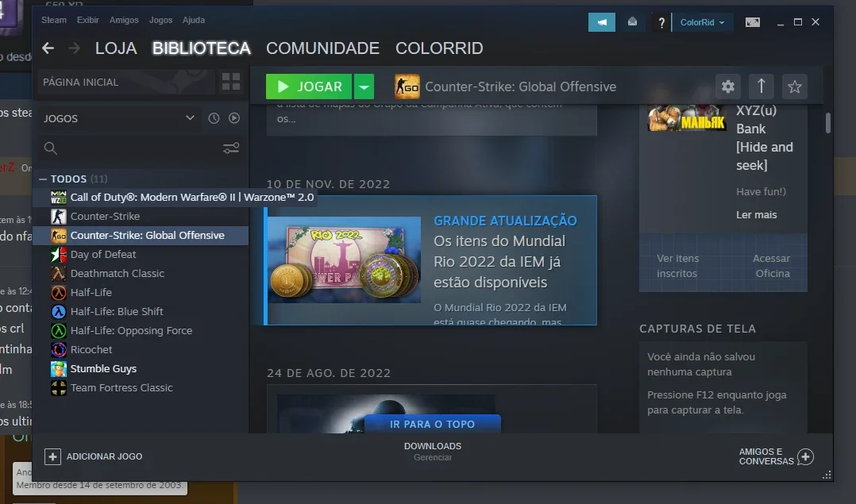Open the Маньяк workshop item thumbnail
Viewport: 856px width, 504px height.
(687, 117)
